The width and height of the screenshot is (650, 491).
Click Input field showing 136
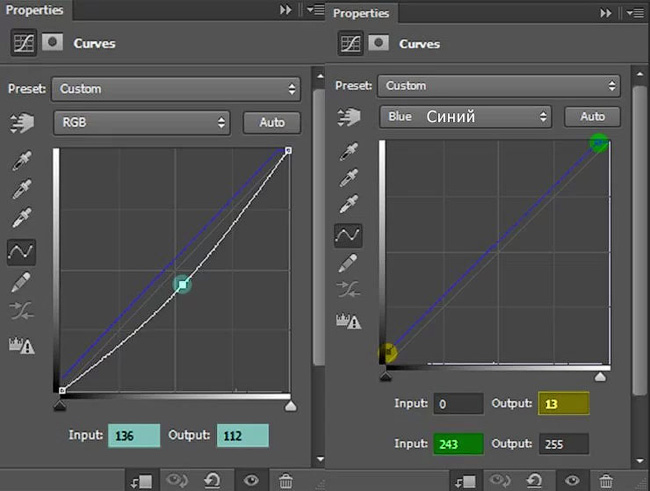(x=134, y=435)
